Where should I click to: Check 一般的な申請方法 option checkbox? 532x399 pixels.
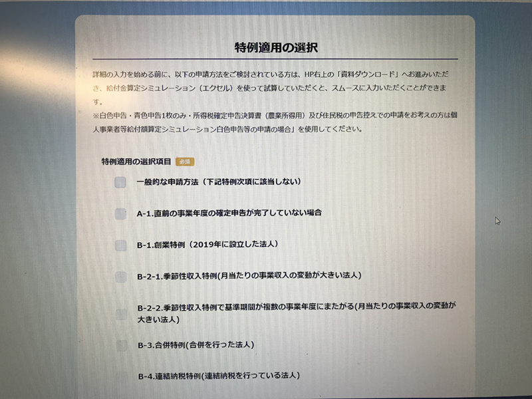point(120,182)
